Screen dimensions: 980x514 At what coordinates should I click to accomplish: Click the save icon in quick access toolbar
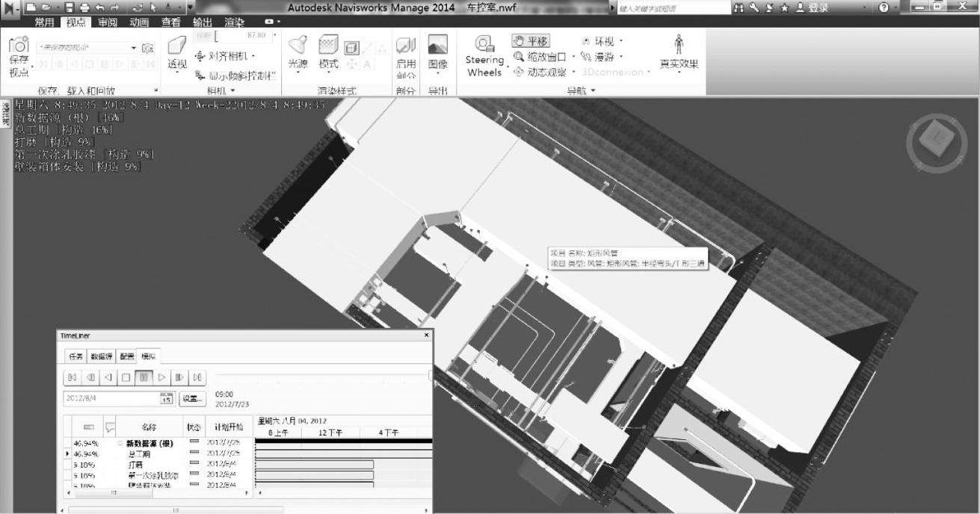[x=69, y=7]
